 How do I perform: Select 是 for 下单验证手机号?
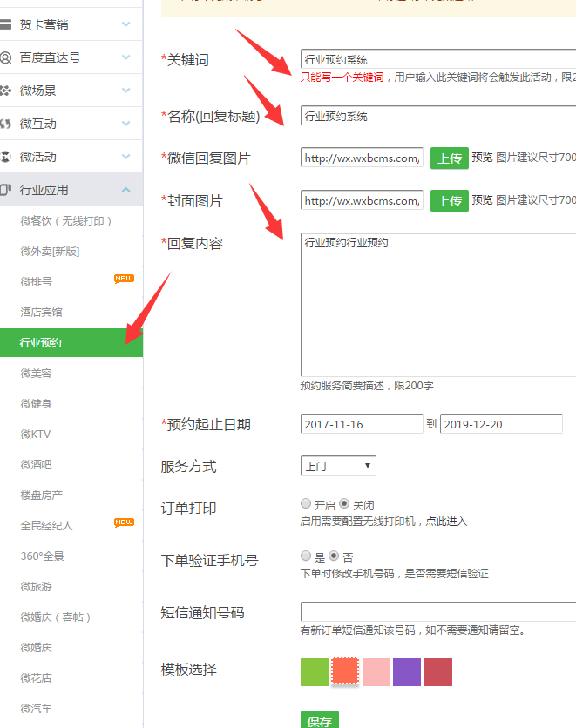tap(306, 556)
